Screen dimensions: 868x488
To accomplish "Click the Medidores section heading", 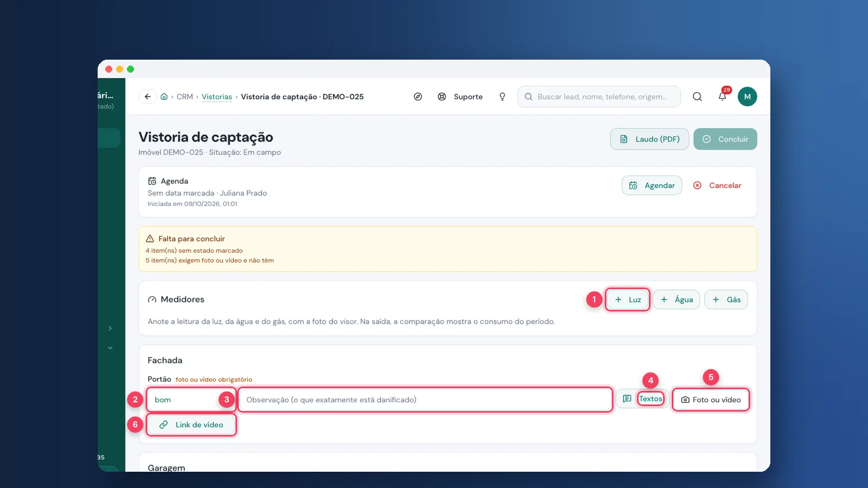I will coord(182,299).
